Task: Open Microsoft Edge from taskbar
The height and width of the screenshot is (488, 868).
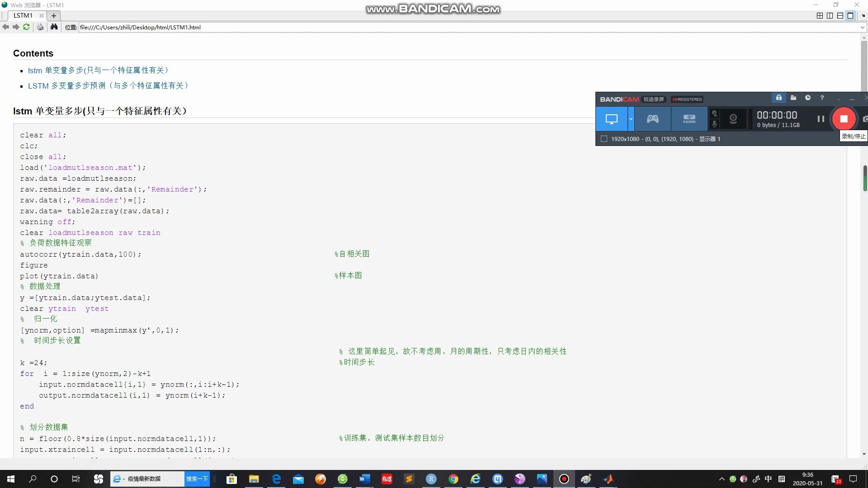Action: click(276, 479)
